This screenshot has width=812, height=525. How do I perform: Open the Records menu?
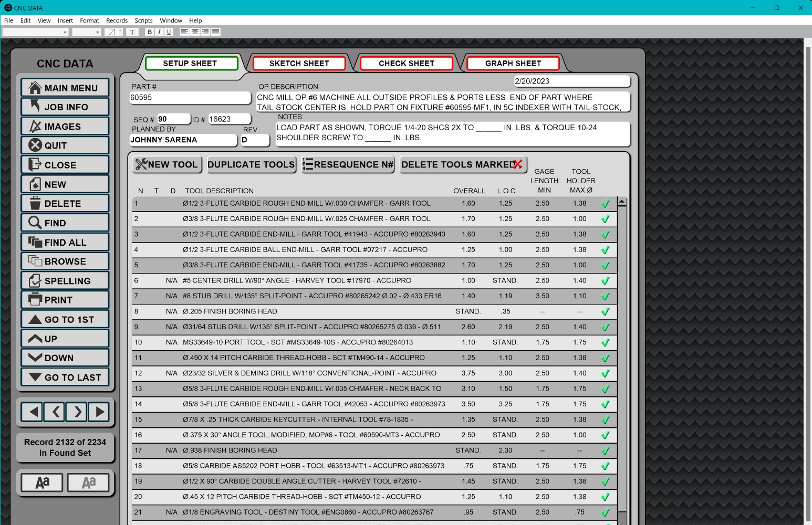117,20
